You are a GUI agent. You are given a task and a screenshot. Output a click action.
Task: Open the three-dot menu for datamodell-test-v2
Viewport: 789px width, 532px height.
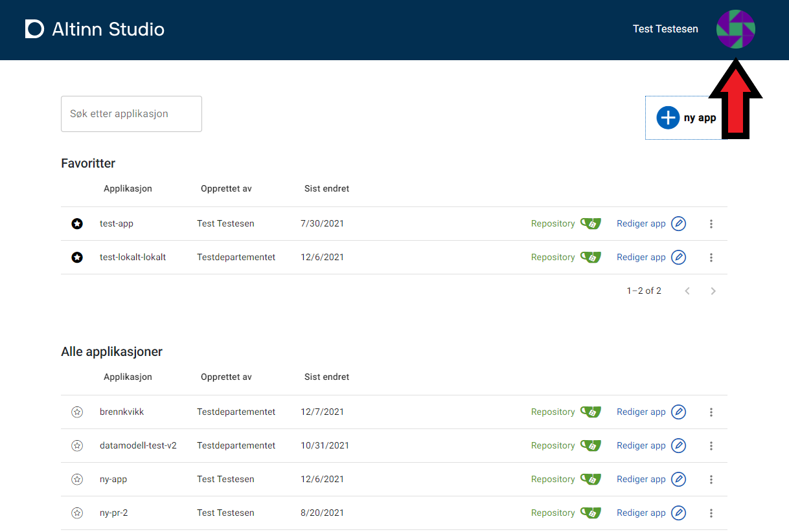[x=711, y=445]
